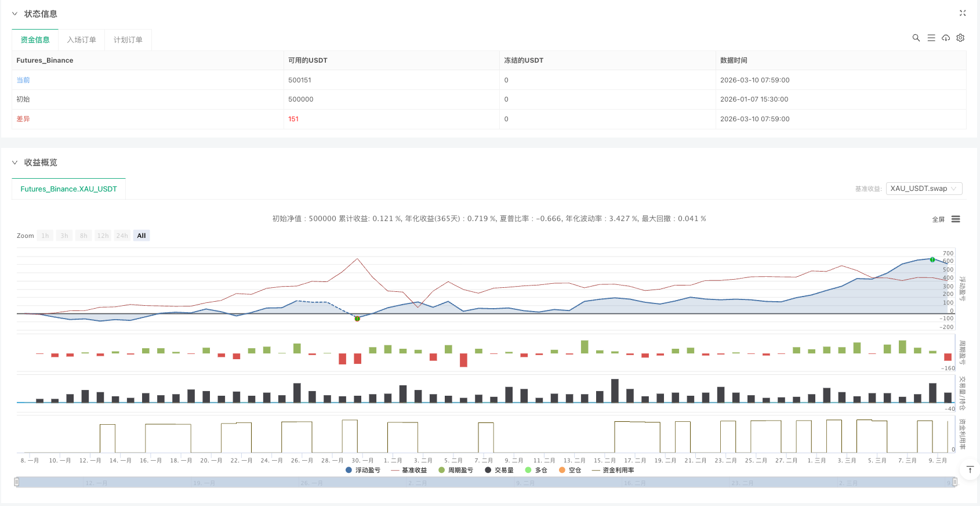Click the cloud download icon
The height and width of the screenshot is (506, 980).
[946, 38]
